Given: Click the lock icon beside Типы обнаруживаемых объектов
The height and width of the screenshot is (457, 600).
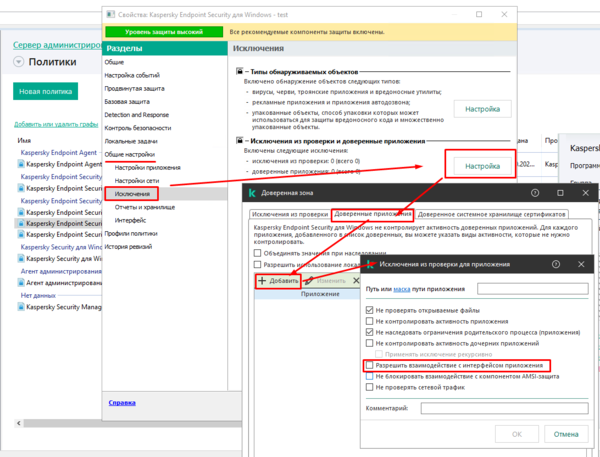Looking at the screenshot, I should point(240,72).
